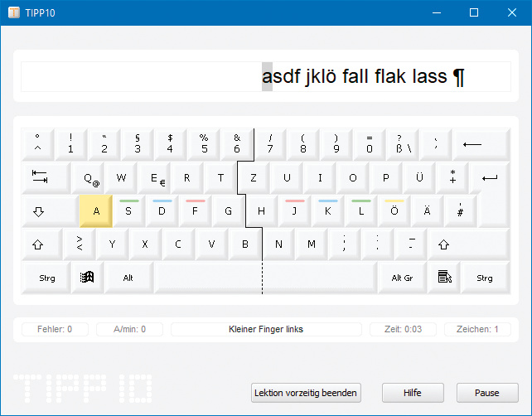Click the Tab key icon
532x416 pixels.
(x=46, y=178)
